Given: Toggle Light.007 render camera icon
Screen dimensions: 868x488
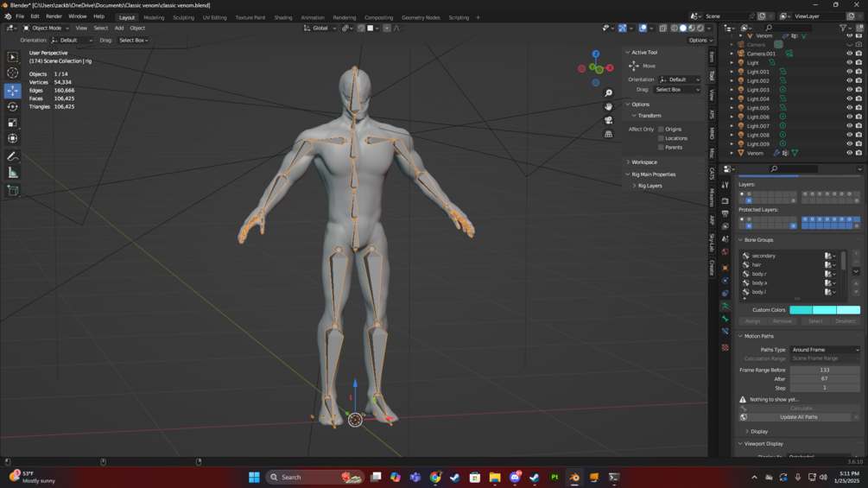Looking at the screenshot, I should click(x=858, y=125).
